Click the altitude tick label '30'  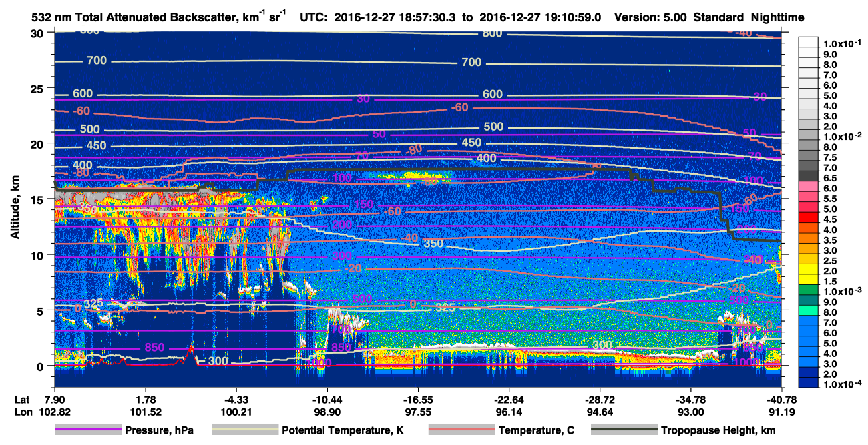point(37,33)
